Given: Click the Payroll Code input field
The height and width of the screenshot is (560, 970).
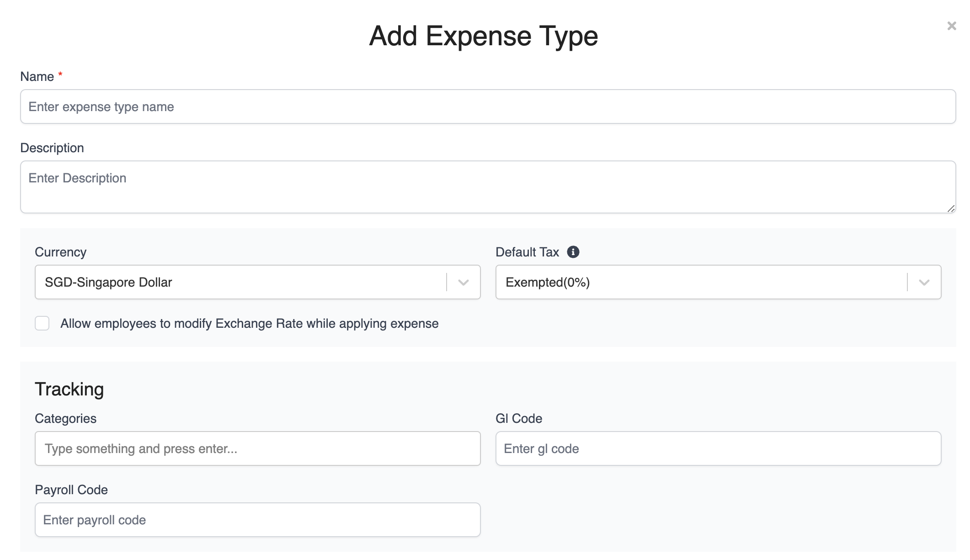Looking at the screenshot, I should tap(257, 520).
